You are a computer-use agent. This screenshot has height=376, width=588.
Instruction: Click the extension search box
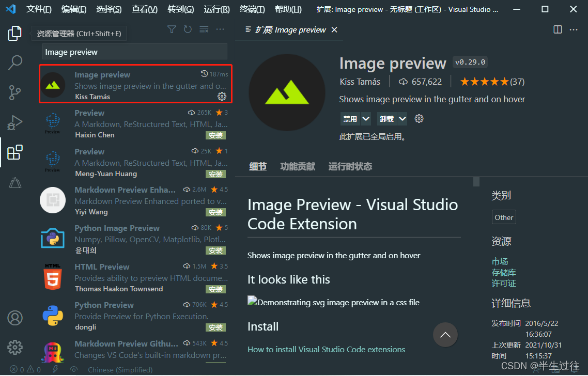point(135,52)
